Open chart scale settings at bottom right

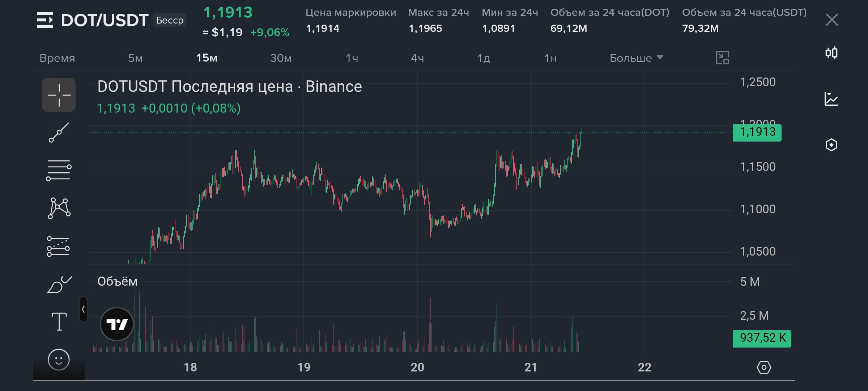point(764,367)
